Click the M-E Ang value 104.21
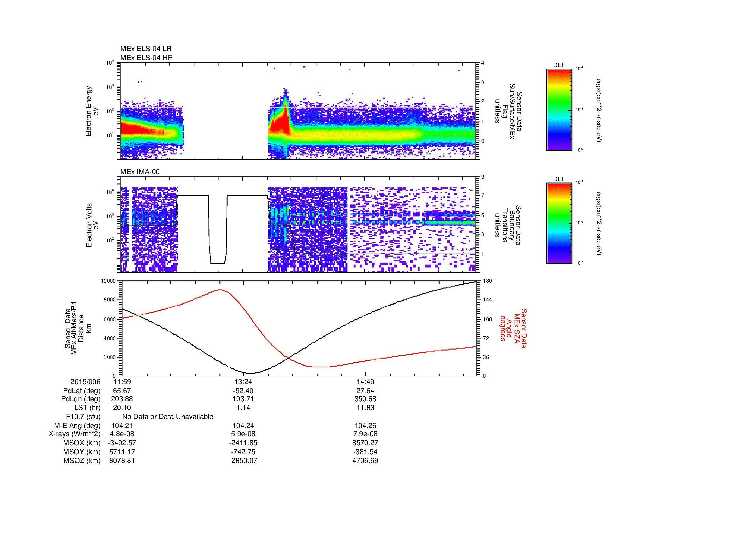 pos(122,426)
